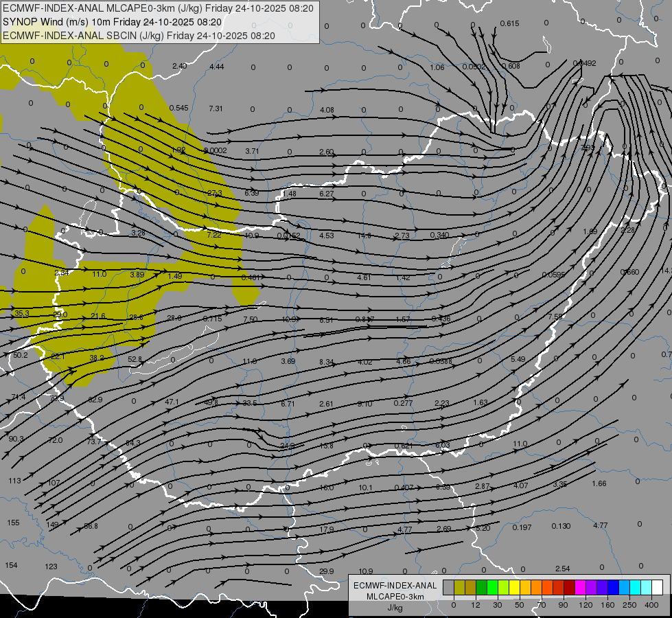Select the '50' tick label in the legend

[520, 605]
